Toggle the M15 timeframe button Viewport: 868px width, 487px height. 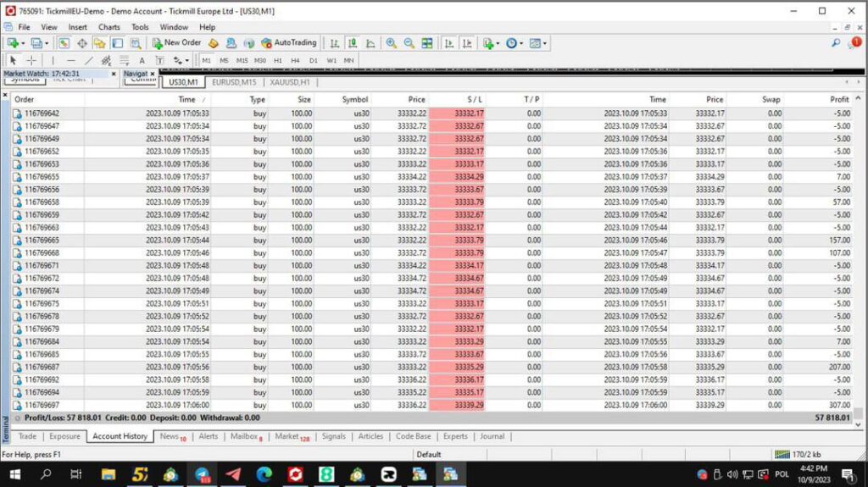(242, 60)
